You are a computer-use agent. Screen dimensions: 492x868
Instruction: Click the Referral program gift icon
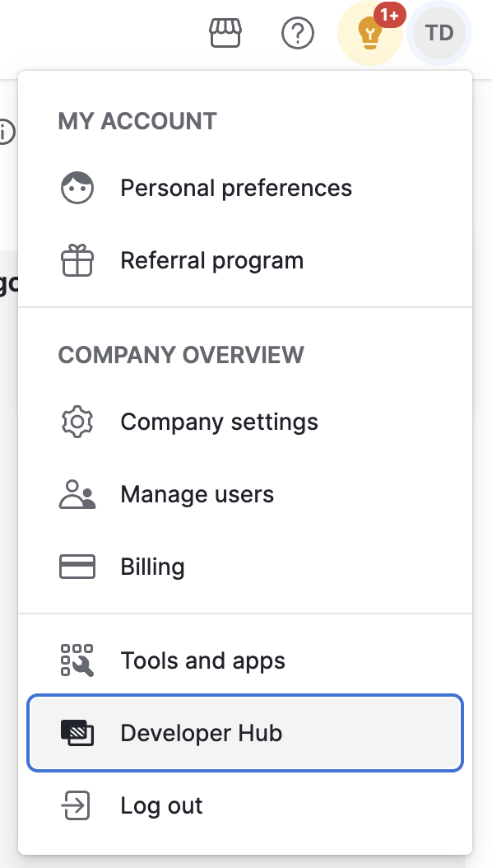[x=77, y=260]
